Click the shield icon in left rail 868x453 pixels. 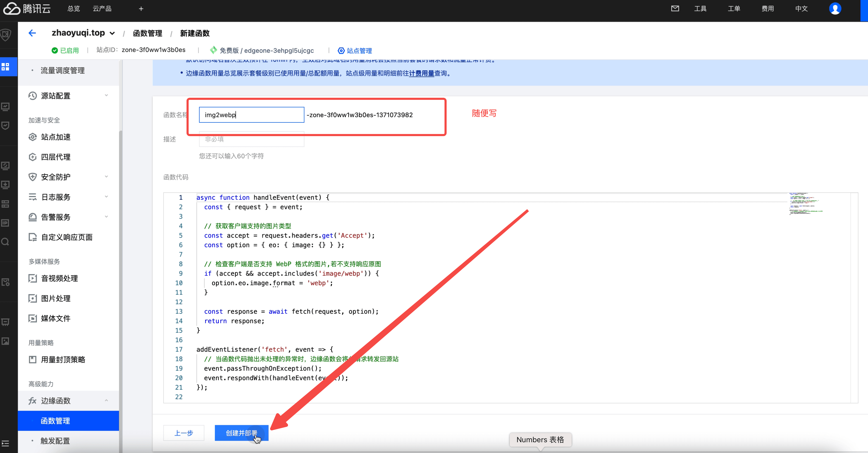pyautogui.click(x=6, y=35)
